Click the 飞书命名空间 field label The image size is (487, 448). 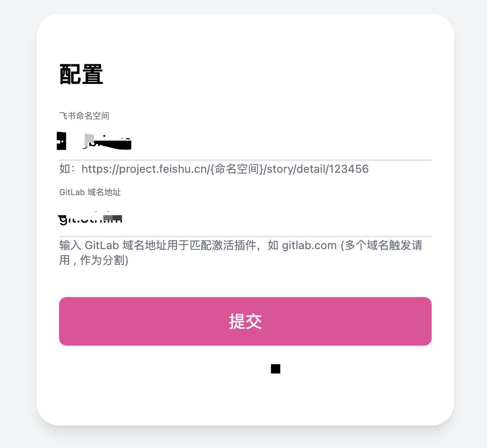pyautogui.click(x=84, y=116)
